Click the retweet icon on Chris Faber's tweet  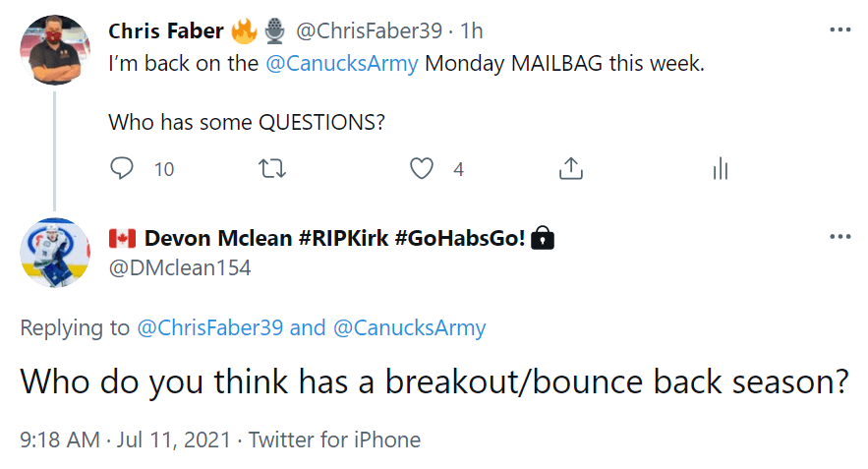[x=271, y=169]
